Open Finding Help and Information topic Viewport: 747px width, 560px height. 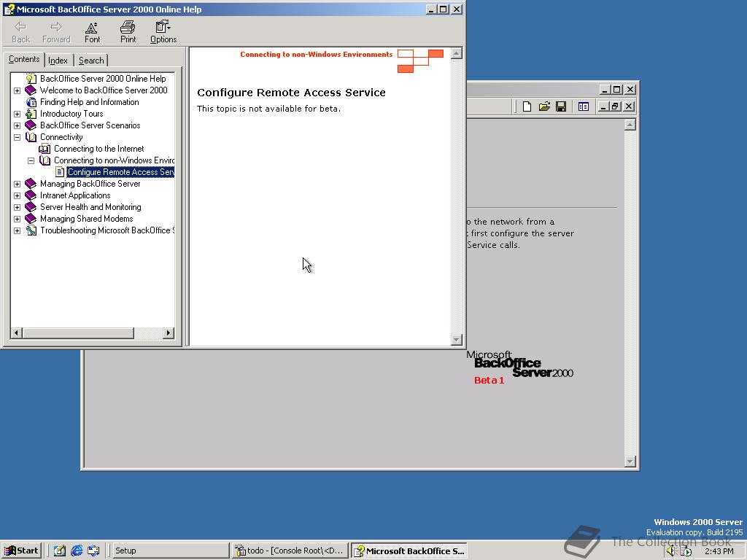pos(90,102)
